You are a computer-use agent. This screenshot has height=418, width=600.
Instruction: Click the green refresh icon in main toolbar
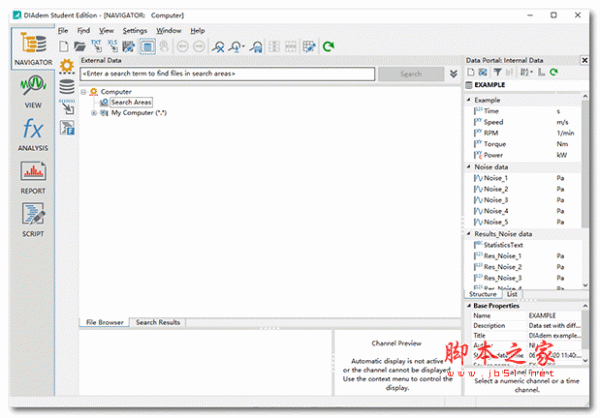(328, 47)
